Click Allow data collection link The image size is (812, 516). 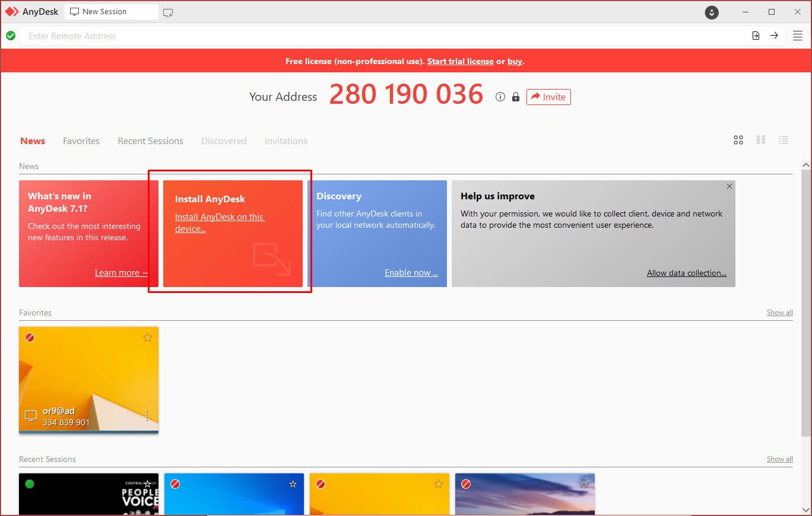coord(687,273)
